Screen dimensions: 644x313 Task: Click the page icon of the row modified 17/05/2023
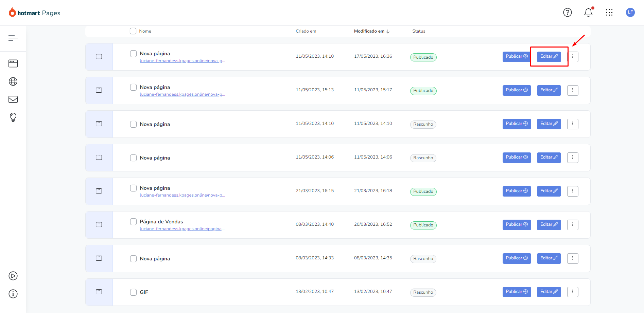[x=99, y=57]
